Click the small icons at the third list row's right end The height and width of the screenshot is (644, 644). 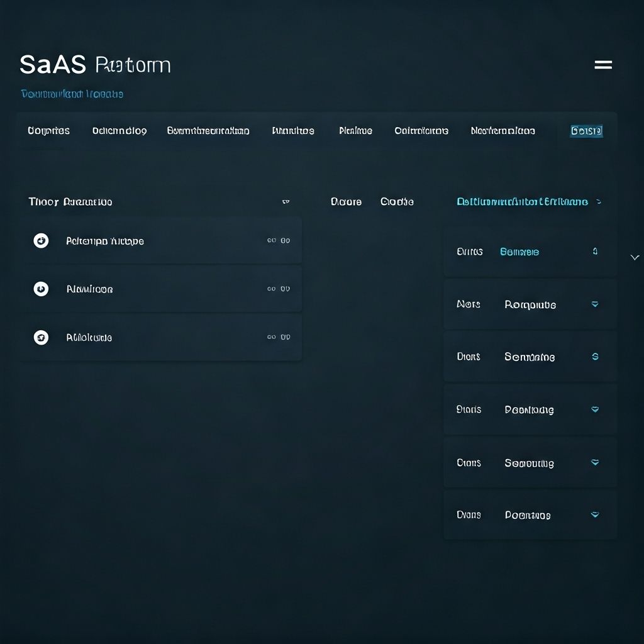click(278, 337)
